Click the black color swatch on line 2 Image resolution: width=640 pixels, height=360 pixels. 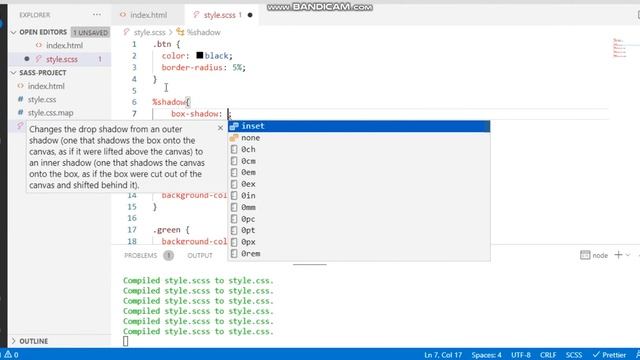pyautogui.click(x=200, y=55)
